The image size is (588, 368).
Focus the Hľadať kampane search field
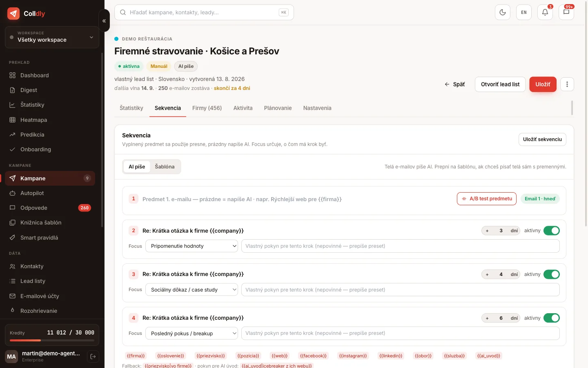pyautogui.click(x=204, y=12)
